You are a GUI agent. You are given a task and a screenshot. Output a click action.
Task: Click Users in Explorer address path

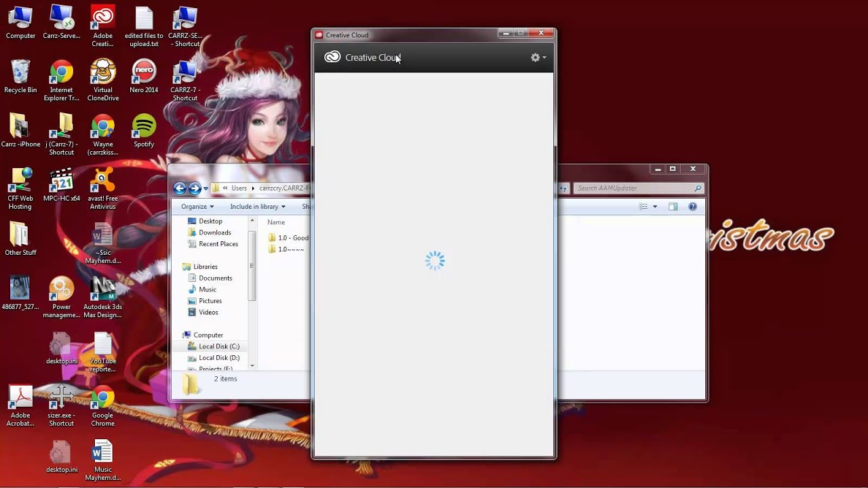(x=239, y=188)
